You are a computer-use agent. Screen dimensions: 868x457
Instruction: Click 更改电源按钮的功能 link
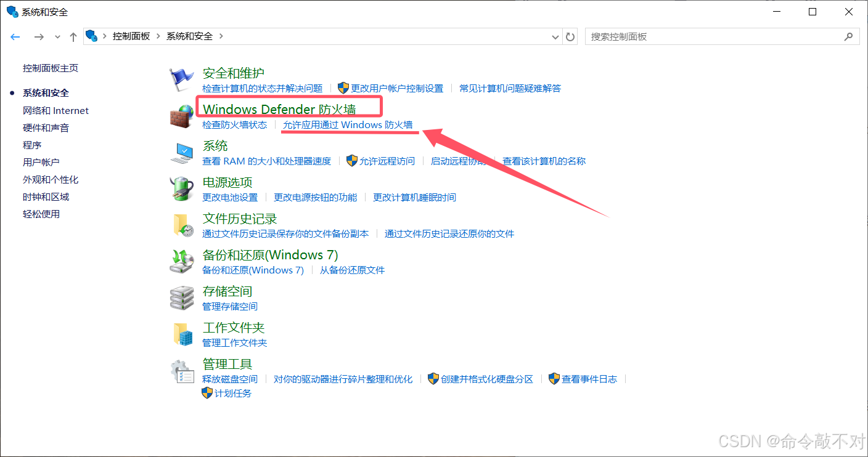coord(316,197)
